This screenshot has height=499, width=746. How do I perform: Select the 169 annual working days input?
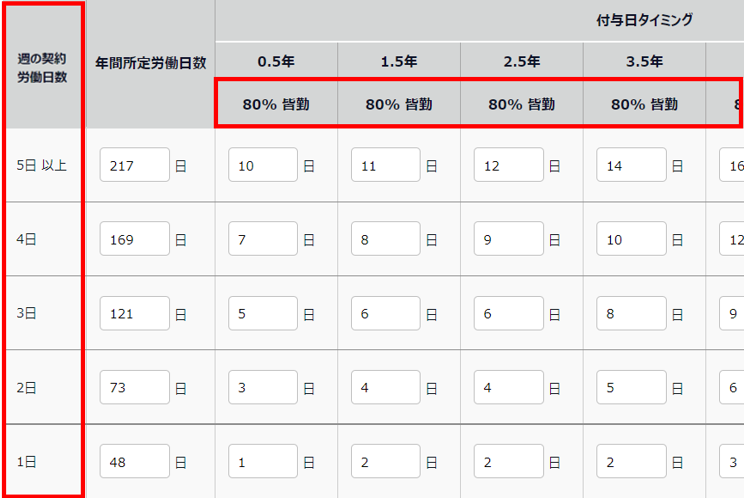(x=135, y=239)
